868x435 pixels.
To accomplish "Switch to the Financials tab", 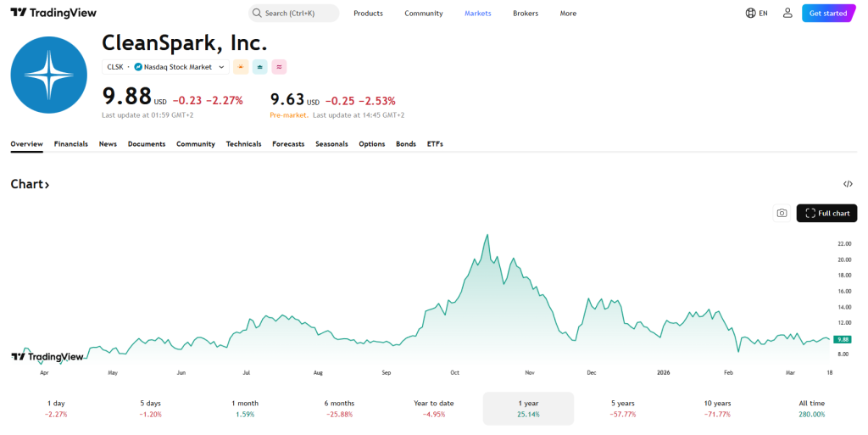I will point(71,144).
